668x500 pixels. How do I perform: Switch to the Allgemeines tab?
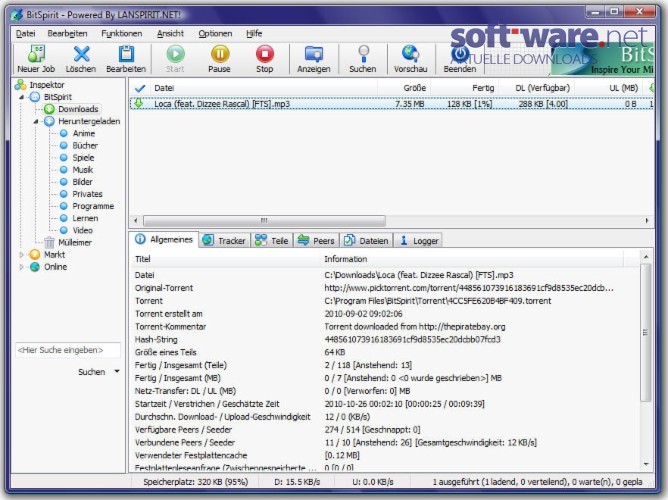click(x=164, y=239)
